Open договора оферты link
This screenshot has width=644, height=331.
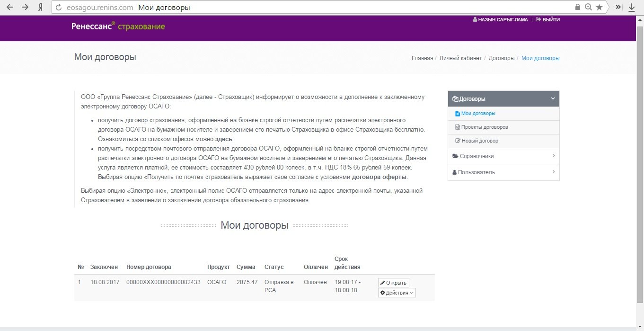(379, 177)
